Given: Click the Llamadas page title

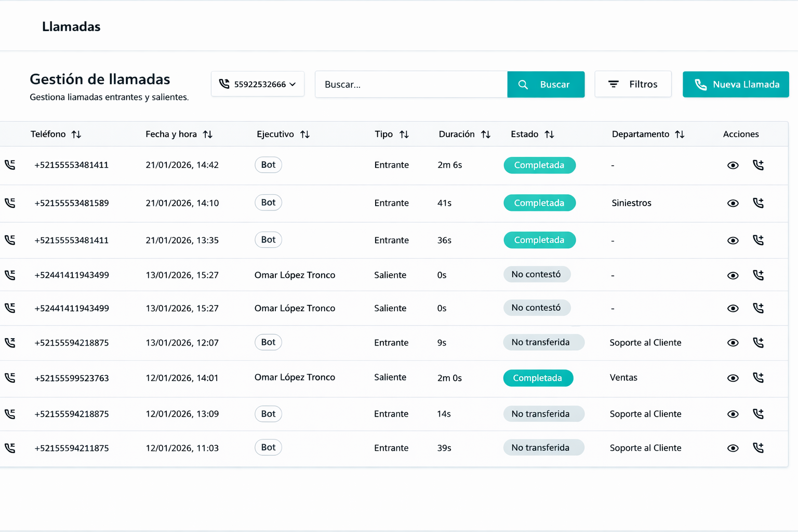Looking at the screenshot, I should click(x=71, y=26).
